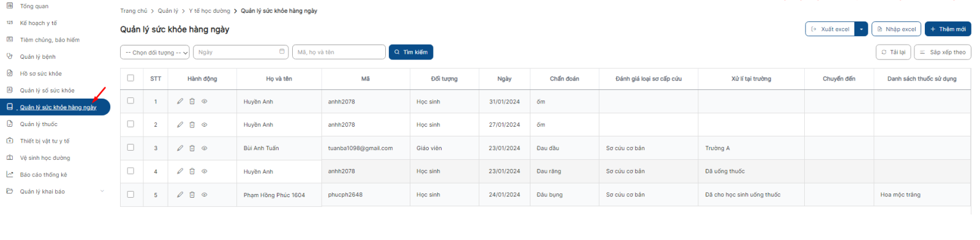Click the Tìm kiếm search button
980x240 pixels.
411,52
